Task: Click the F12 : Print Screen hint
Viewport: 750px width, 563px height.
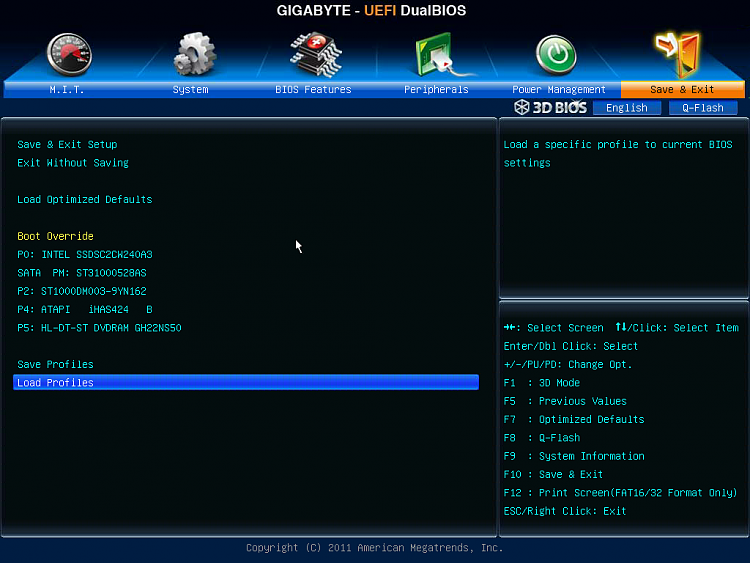Action: click(x=620, y=493)
